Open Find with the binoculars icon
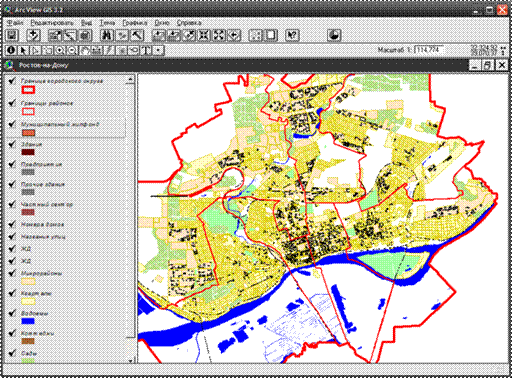Screen dimensions: 512x378 pos(107,35)
